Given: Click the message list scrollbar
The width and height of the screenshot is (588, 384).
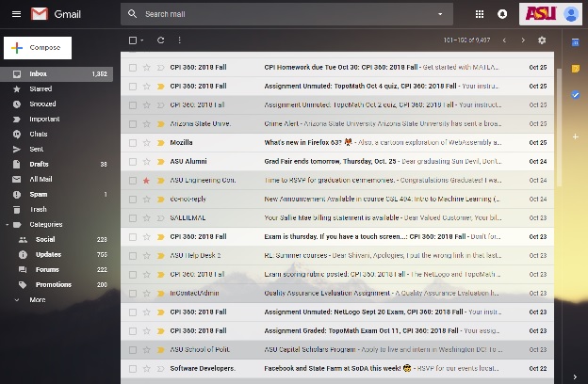Looking at the screenshot, I should tap(559, 127).
